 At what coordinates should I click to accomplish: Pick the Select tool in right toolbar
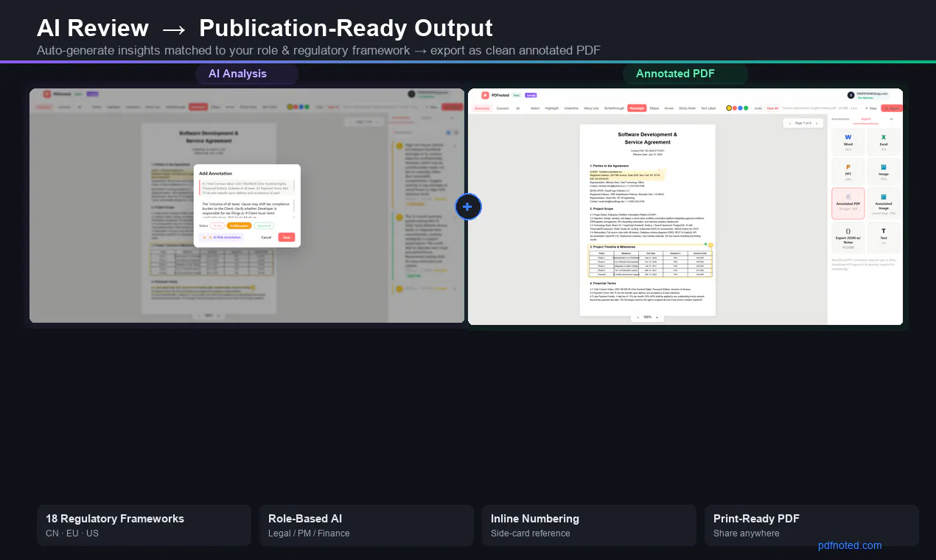coord(535,108)
